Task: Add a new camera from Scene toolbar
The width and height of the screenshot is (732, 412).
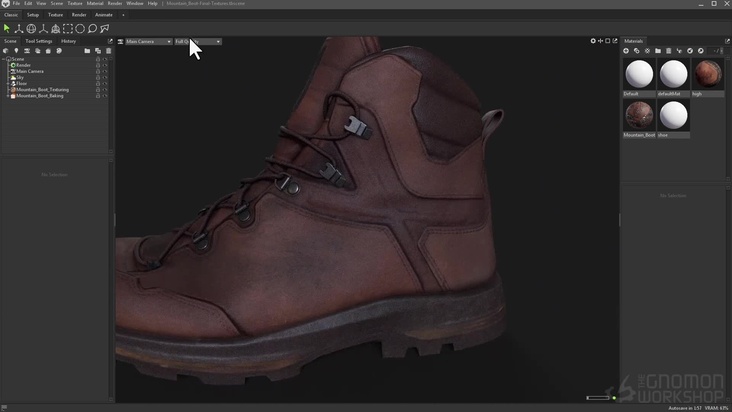Action: click(27, 51)
